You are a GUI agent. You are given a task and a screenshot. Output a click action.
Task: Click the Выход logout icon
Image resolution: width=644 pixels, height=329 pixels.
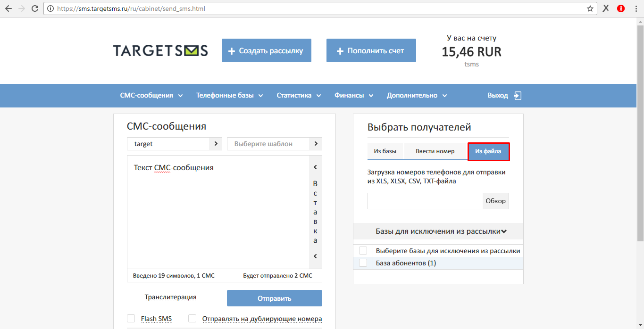click(x=518, y=96)
